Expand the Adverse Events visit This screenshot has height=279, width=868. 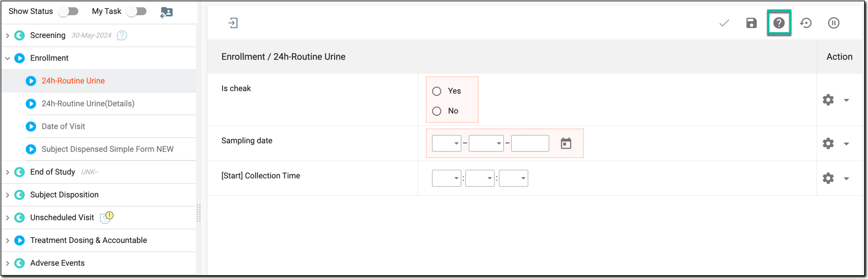7,263
